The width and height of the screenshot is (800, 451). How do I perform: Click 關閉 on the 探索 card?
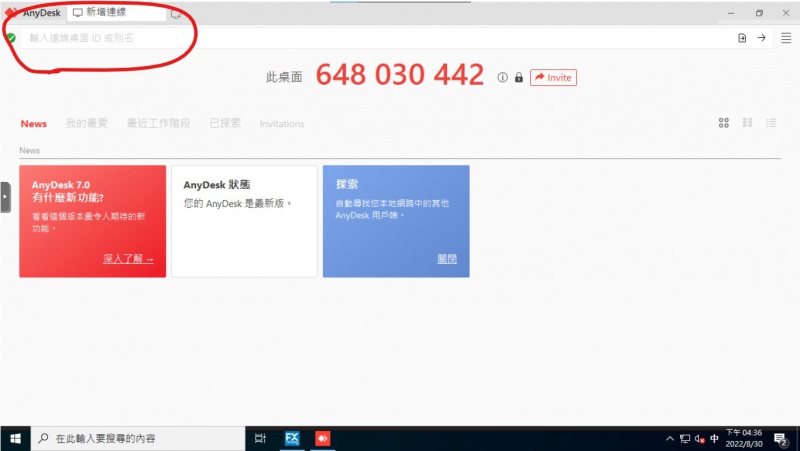click(447, 258)
